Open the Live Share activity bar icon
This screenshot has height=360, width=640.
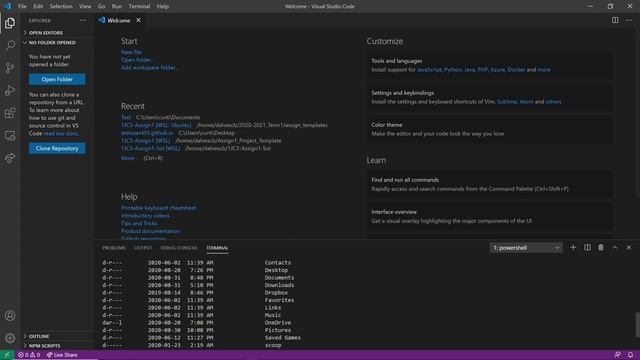coord(10,158)
